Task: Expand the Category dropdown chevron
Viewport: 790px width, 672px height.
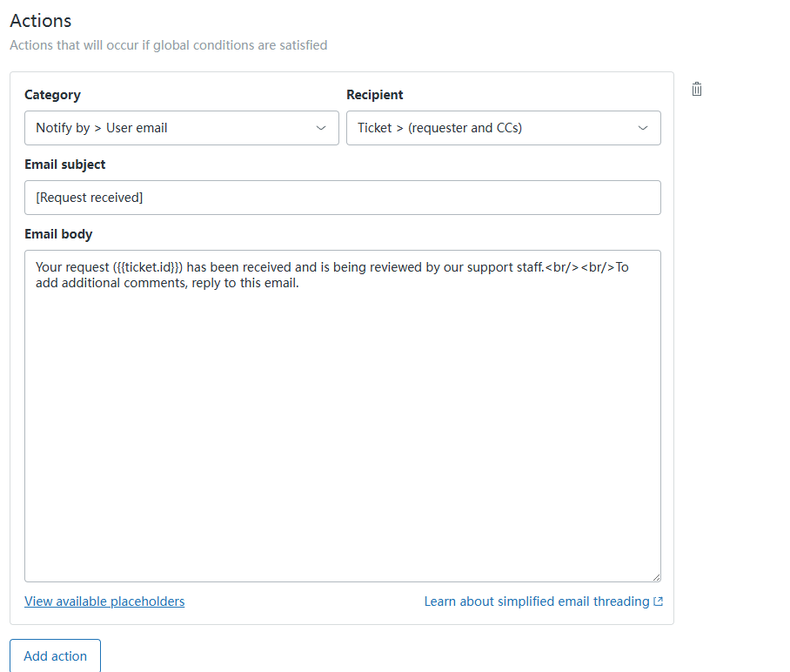Action: pyautogui.click(x=320, y=128)
